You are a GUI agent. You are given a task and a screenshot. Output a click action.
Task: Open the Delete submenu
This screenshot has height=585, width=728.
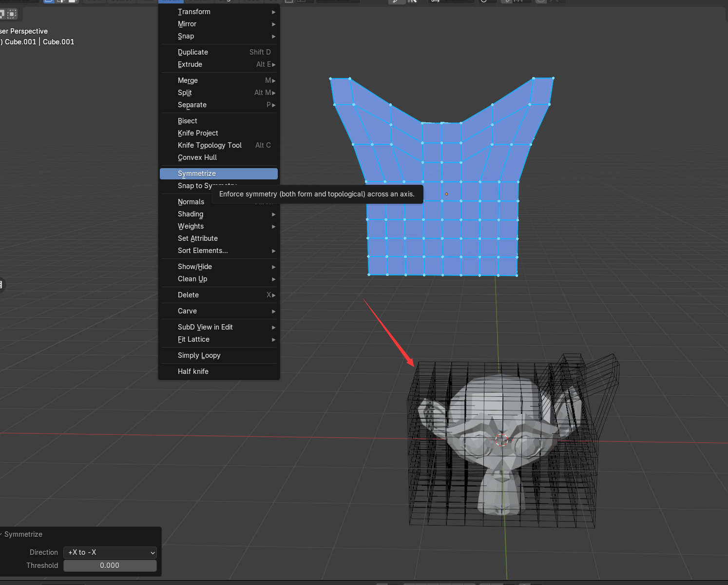219,295
